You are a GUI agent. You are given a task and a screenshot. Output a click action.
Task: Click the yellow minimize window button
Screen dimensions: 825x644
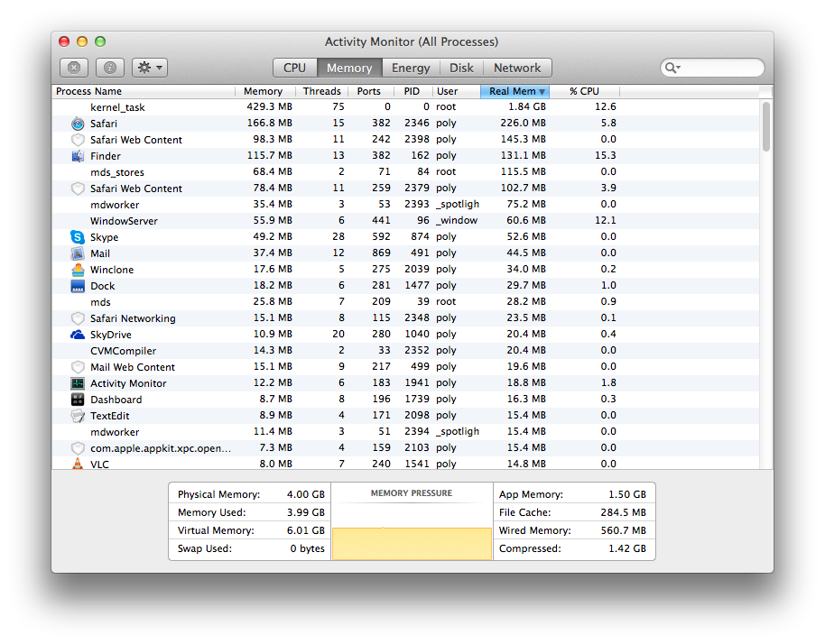coord(82,41)
